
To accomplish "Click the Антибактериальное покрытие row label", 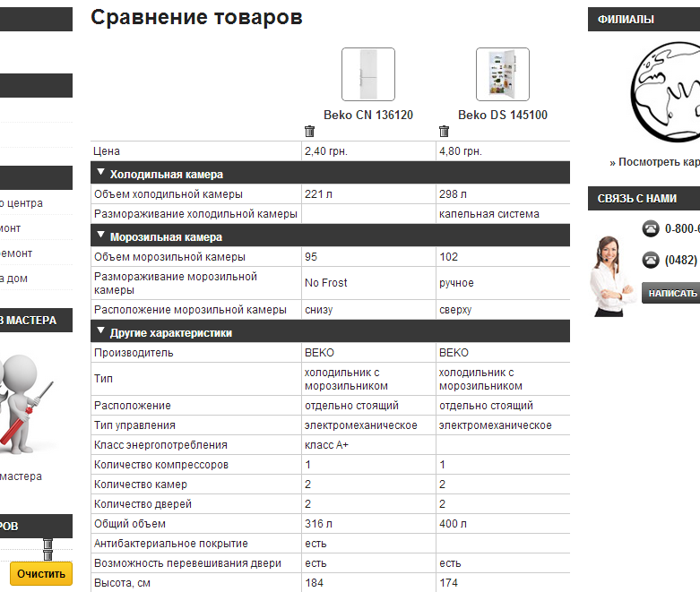I will click(171, 544).
